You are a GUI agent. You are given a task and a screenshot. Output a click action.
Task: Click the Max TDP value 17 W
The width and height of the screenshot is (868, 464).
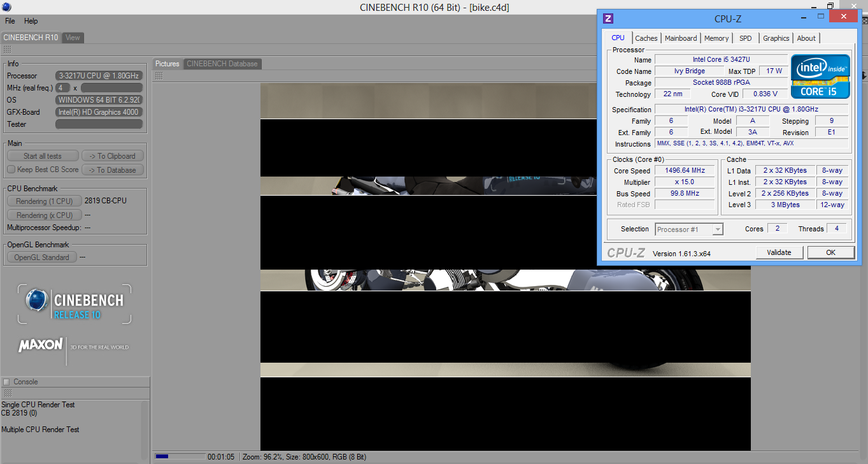point(774,71)
